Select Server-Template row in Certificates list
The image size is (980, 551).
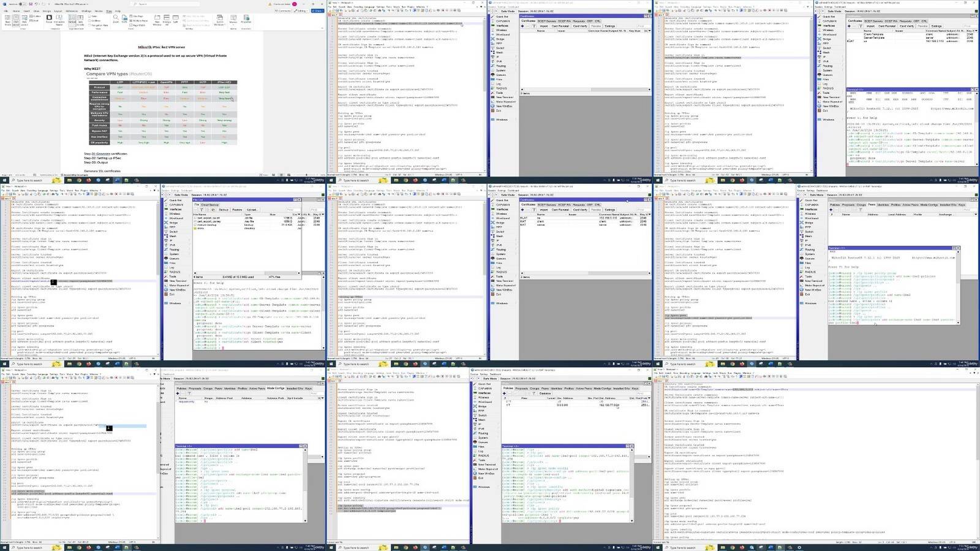912,37
